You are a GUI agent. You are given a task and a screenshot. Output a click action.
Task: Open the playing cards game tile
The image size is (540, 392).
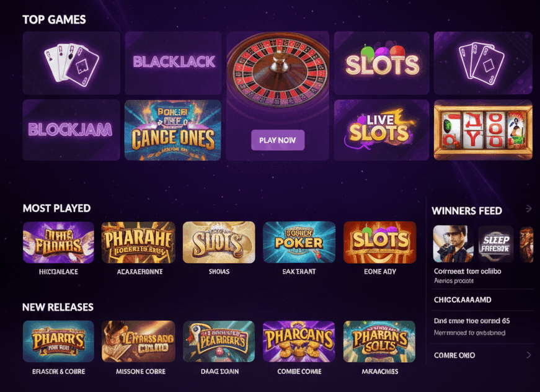(x=71, y=63)
